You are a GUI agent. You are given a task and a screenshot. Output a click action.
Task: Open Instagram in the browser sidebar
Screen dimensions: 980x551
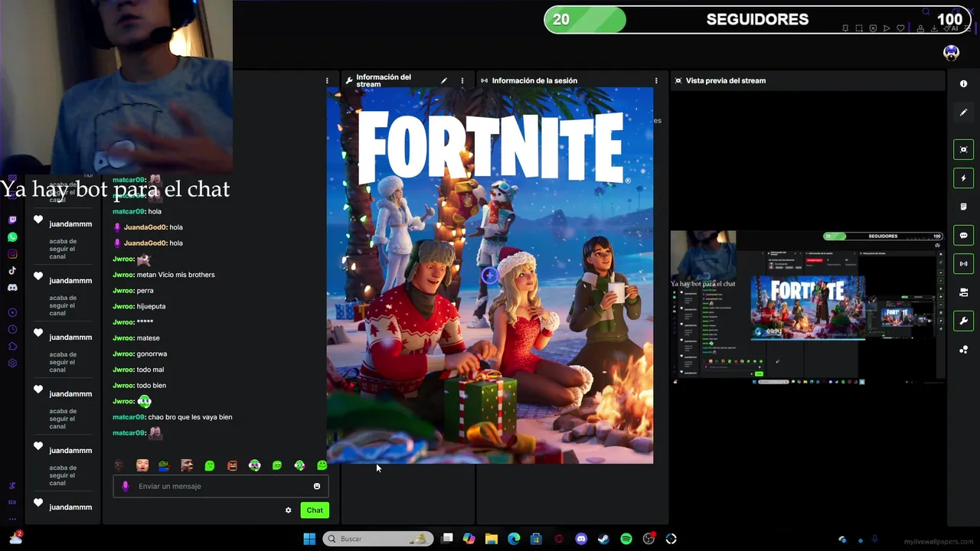point(12,254)
